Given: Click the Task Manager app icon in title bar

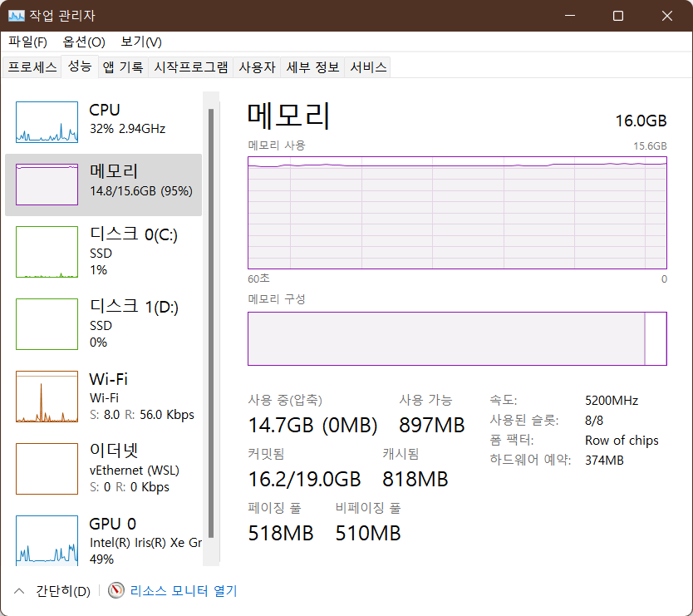Looking at the screenshot, I should click(x=17, y=16).
